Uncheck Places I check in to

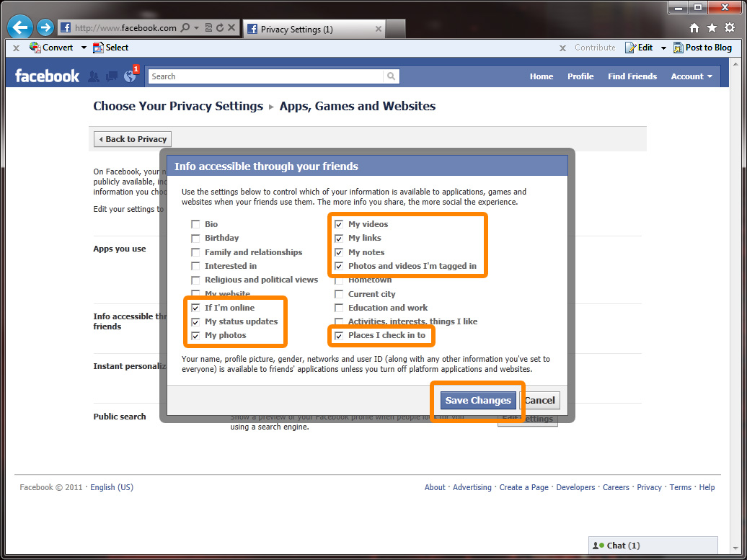point(339,336)
